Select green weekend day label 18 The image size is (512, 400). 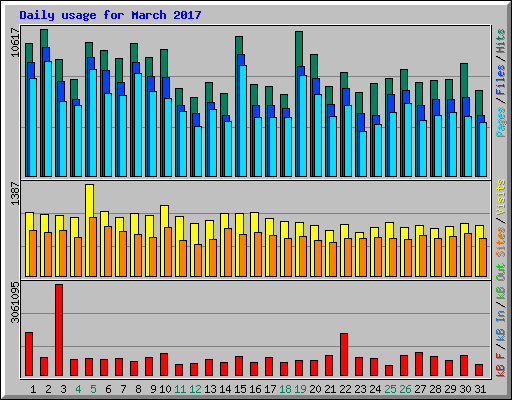coord(285,389)
